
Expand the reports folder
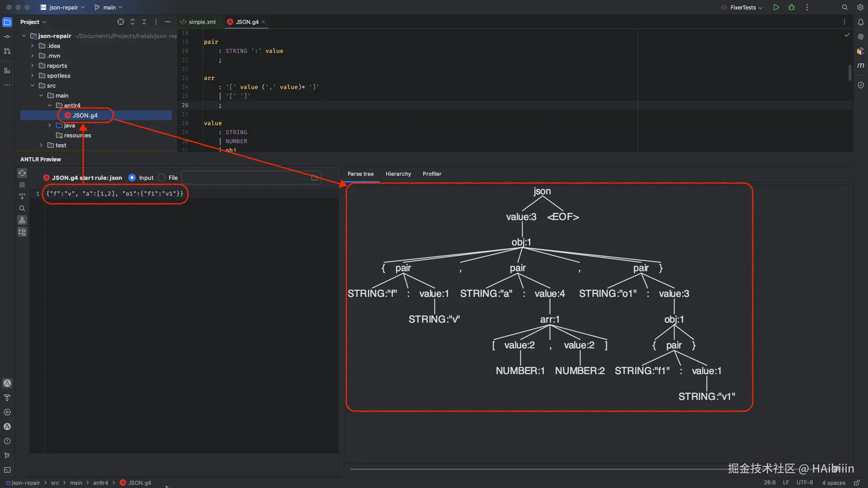[32, 66]
